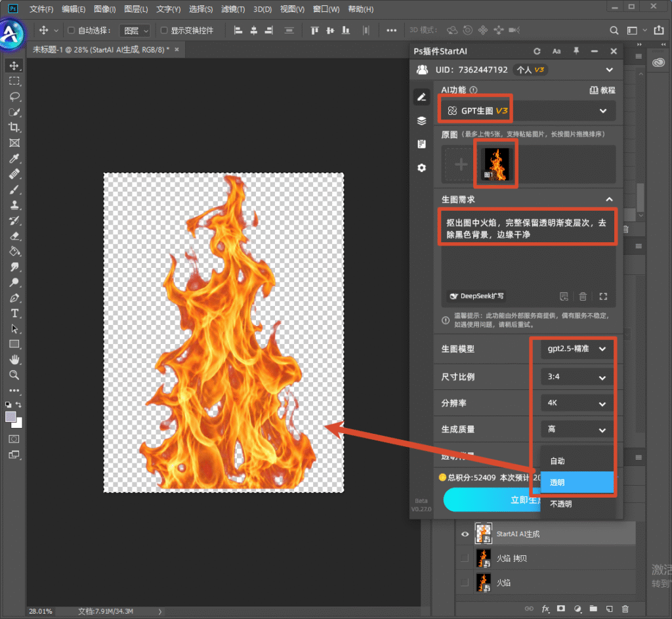Select the Frame tool
672x619 pixels.
click(x=14, y=143)
